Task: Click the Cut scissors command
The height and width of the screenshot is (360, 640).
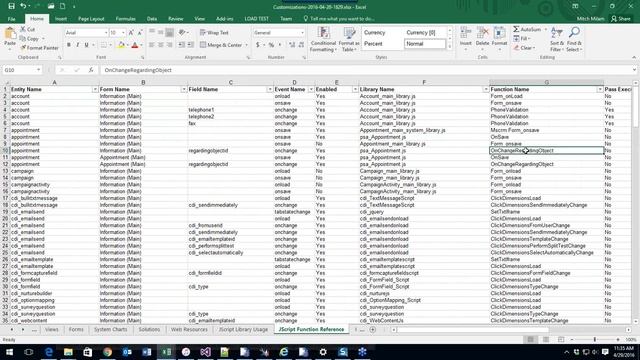Action: 28,29
